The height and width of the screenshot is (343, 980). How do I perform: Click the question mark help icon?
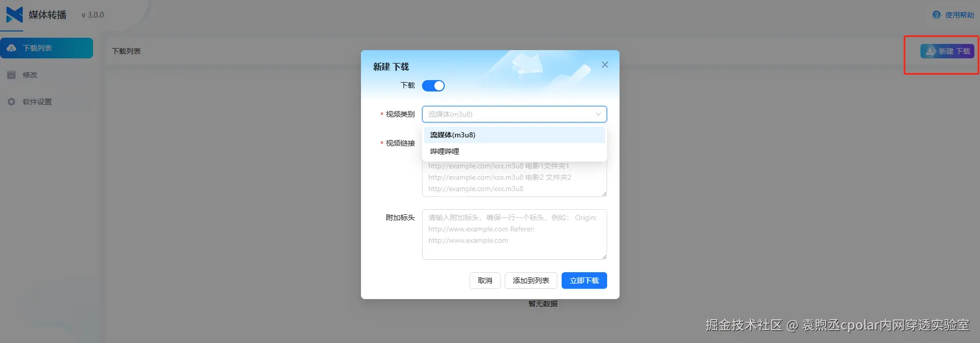coord(937,15)
